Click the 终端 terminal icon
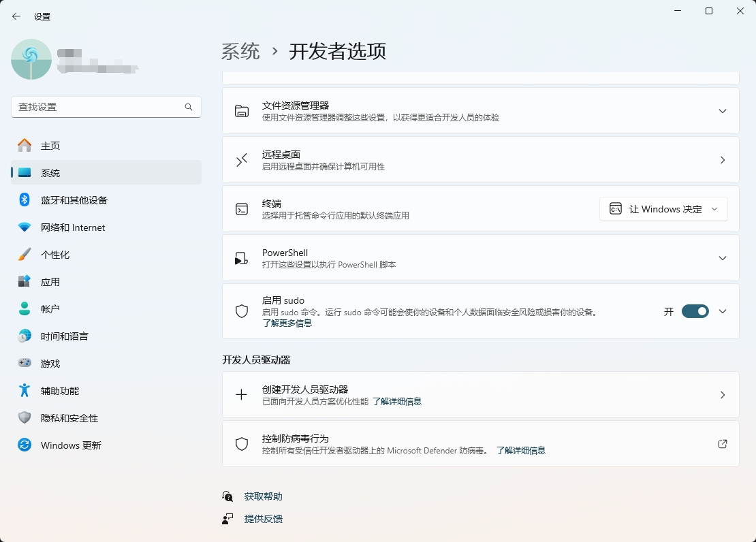The image size is (756, 542). tap(242, 209)
